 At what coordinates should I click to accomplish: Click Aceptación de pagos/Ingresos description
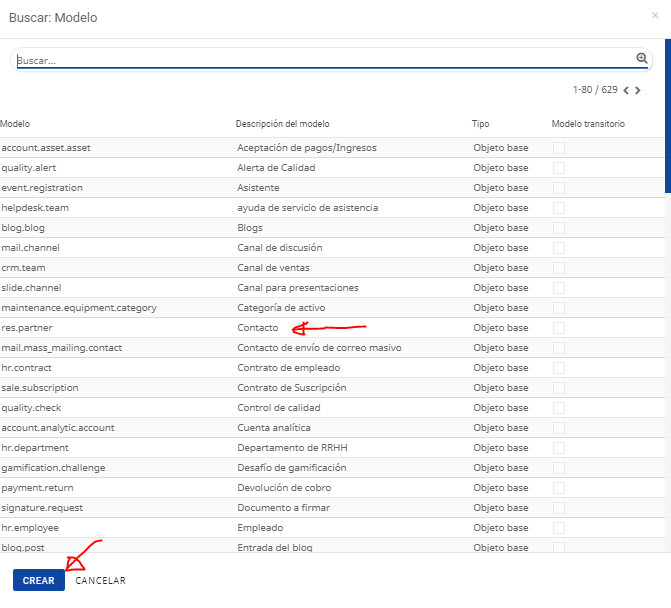(306, 148)
